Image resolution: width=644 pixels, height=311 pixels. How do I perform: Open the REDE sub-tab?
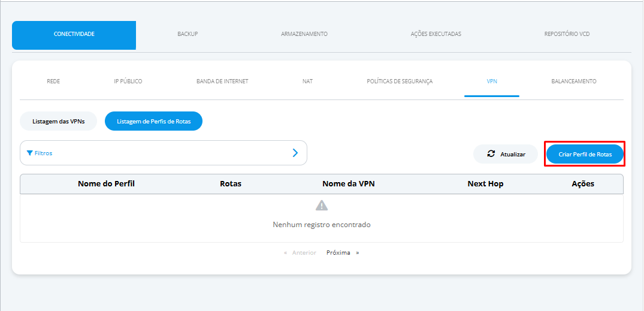pyautogui.click(x=53, y=81)
